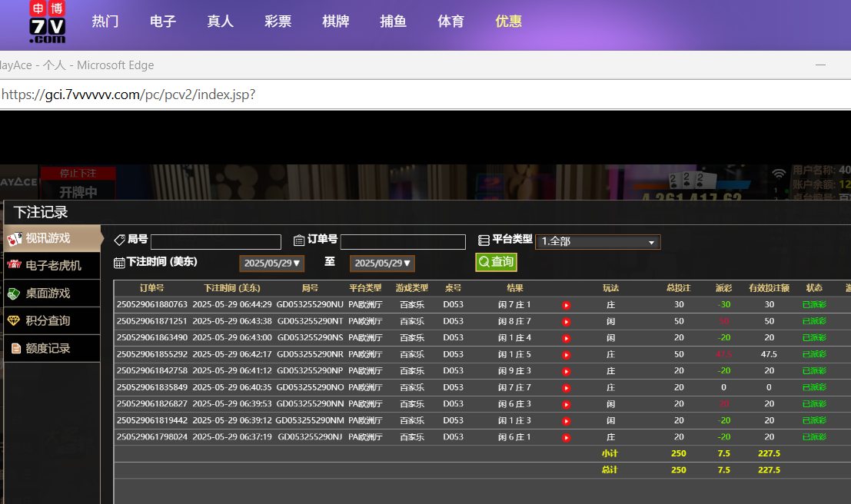Open the 优惠 promotions menu
The width and height of the screenshot is (851, 504).
pos(508,22)
